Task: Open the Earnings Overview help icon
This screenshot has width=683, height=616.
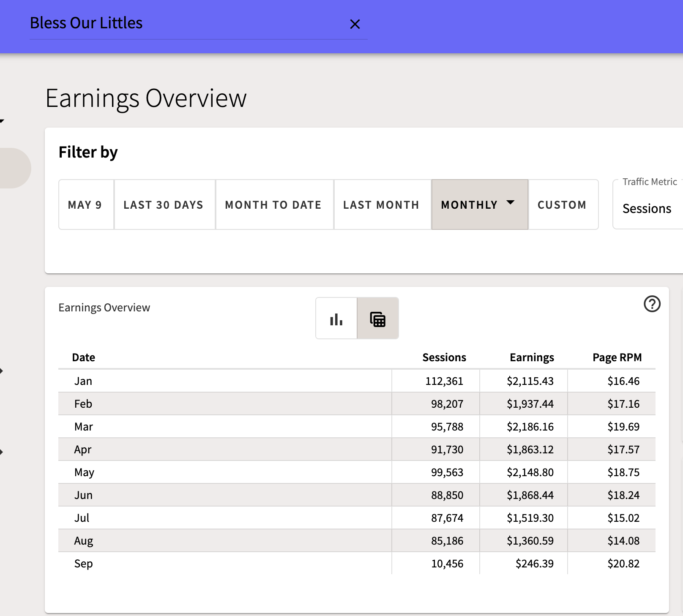Action: (x=652, y=304)
